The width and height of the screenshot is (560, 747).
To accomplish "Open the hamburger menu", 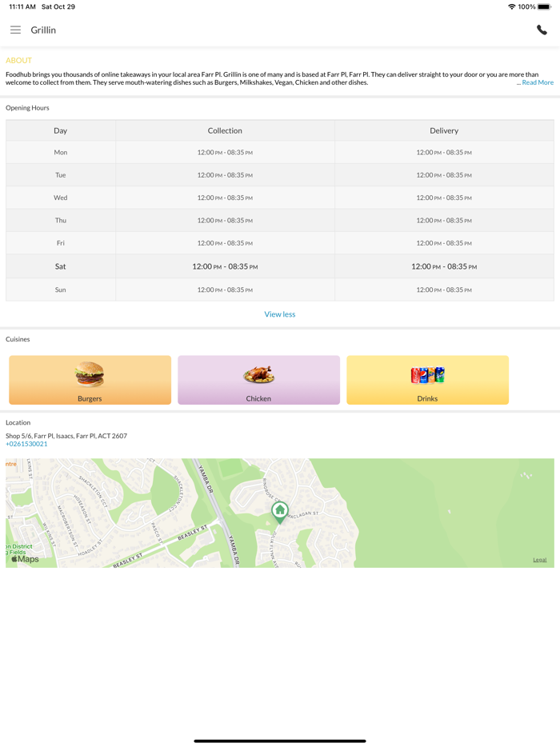I will [16, 30].
